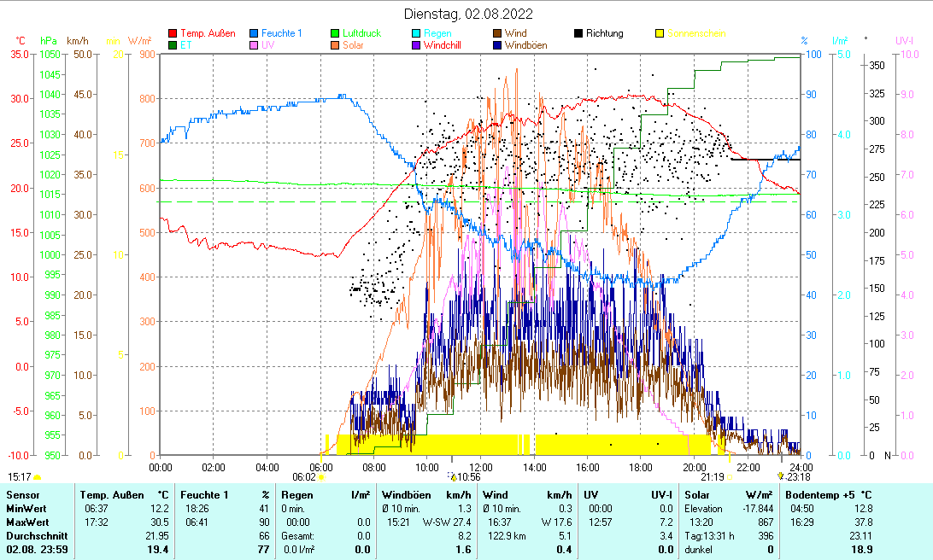Click the UV maximum value '7.2'
The width and height of the screenshot is (933, 560).
click(x=666, y=522)
